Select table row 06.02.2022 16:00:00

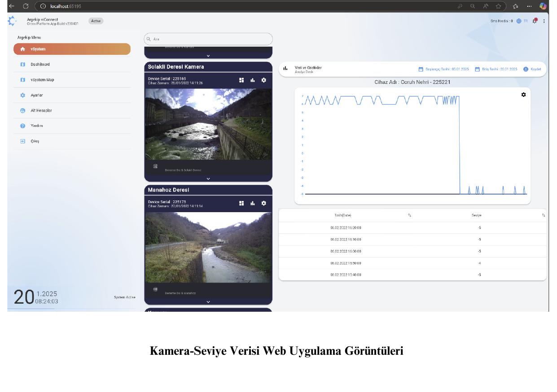(412, 251)
